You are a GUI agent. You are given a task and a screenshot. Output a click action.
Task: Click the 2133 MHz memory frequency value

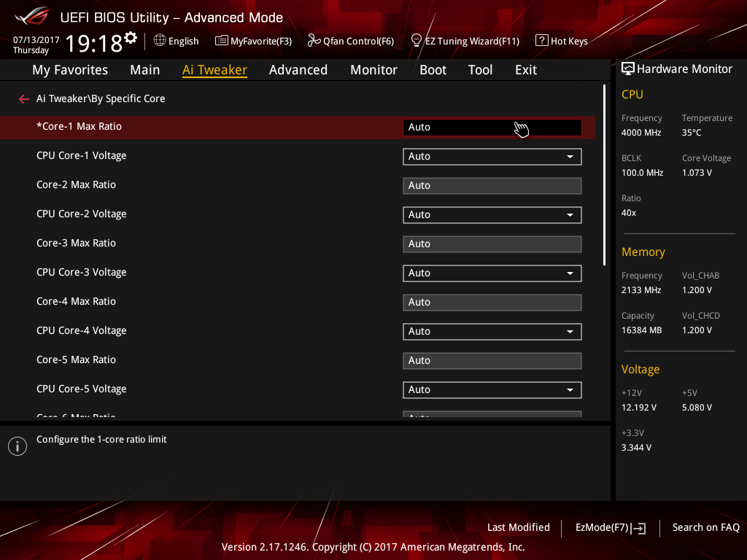point(641,290)
